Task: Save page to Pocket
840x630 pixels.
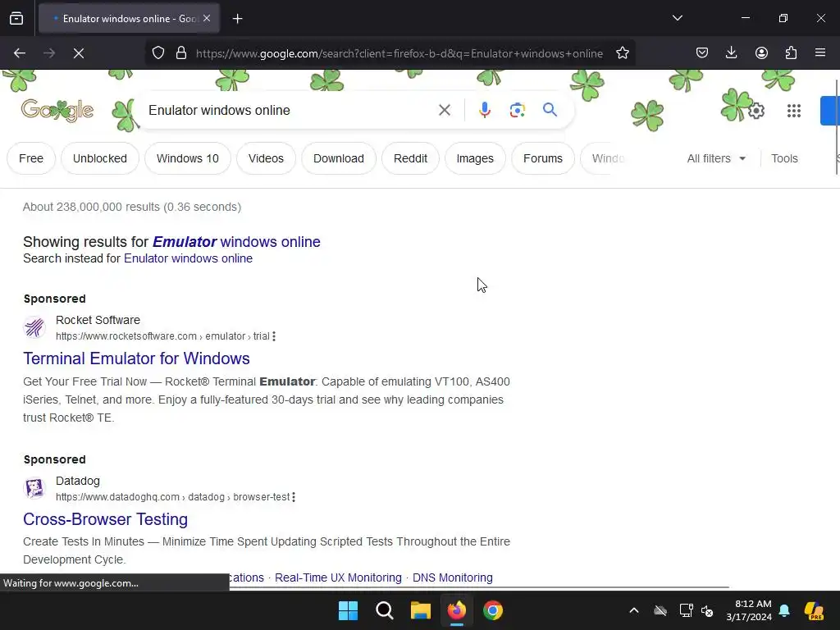Action: tap(702, 52)
